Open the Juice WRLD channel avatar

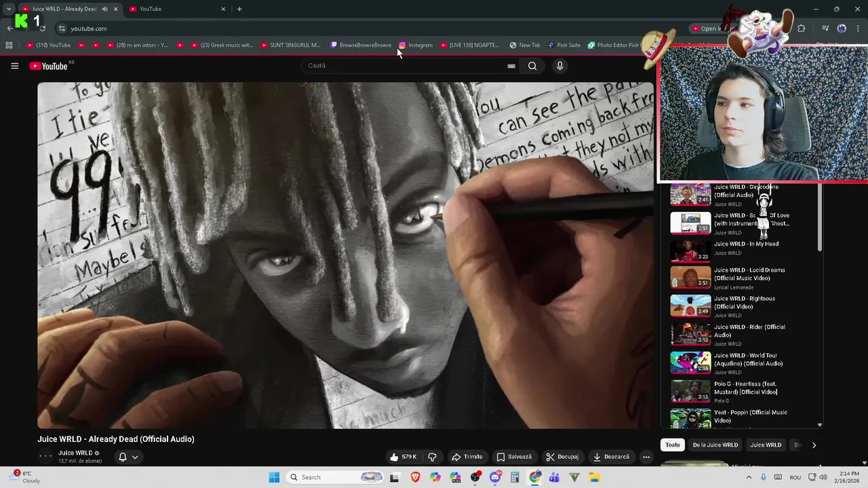[45, 456]
